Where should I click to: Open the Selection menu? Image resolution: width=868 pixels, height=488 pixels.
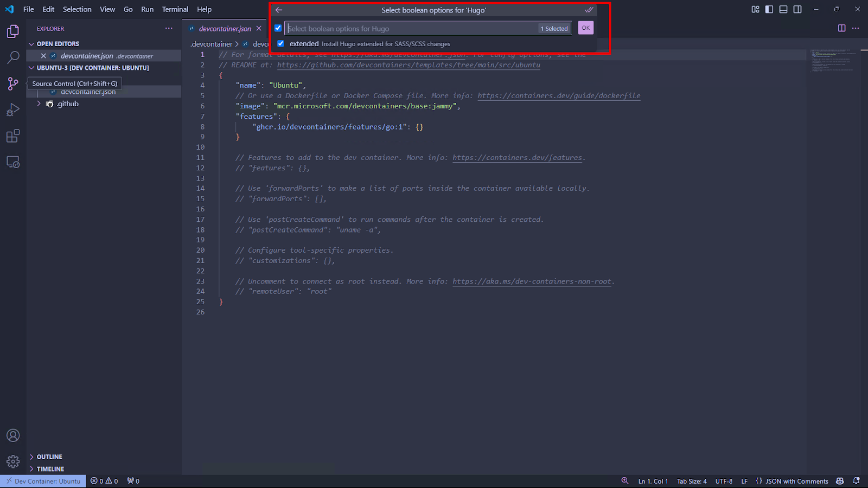click(x=77, y=9)
